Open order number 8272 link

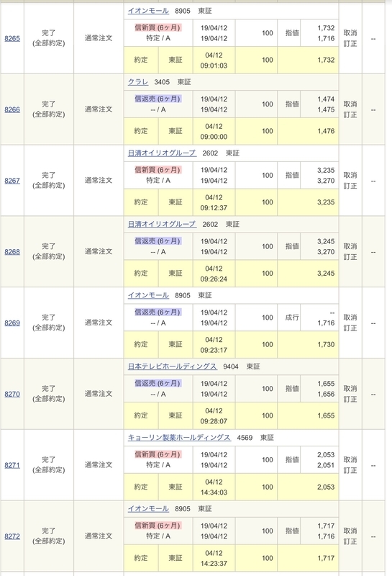[x=12, y=536]
